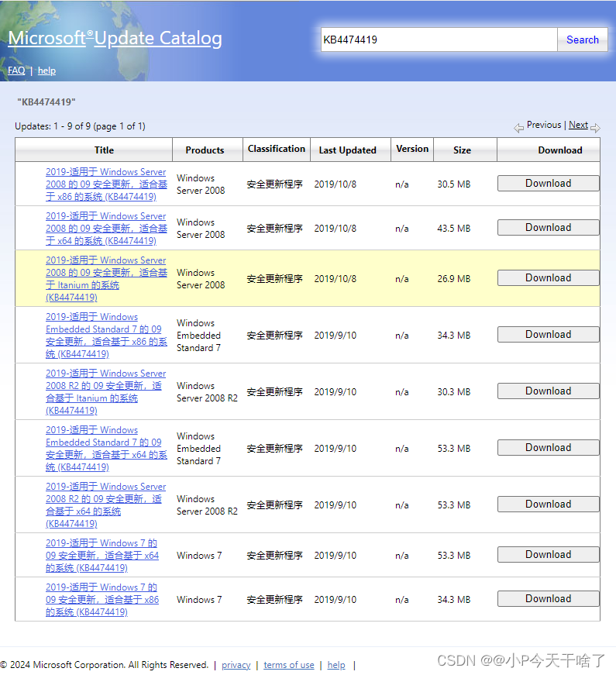Click the search box containing KB4474419
The width and height of the screenshot is (616, 675).
click(x=439, y=40)
